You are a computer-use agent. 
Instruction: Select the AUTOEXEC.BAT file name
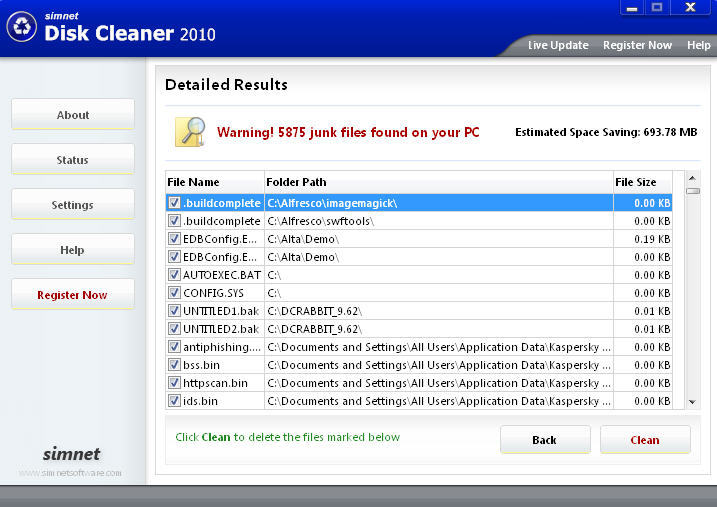coord(222,275)
